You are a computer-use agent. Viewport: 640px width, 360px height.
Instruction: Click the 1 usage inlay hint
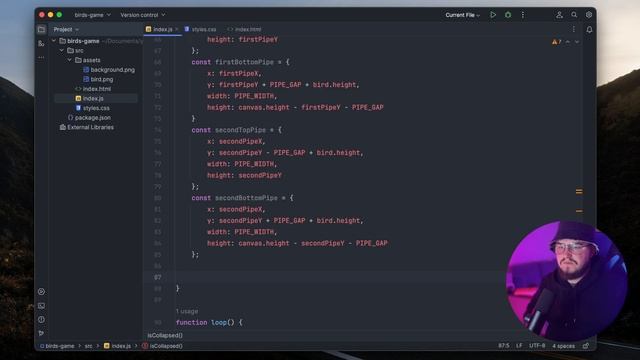click(187, 311)
